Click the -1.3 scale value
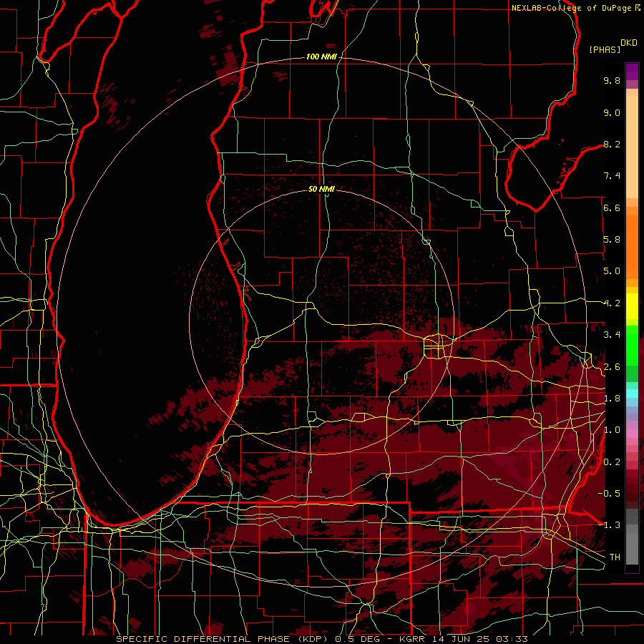Viewport: 644px width, 644px height. pos(610,525)
